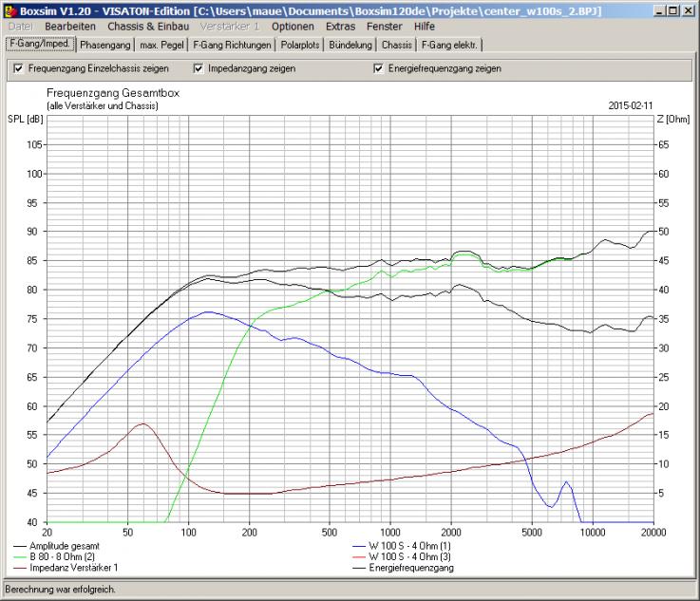Viewport: 700px width, 601px height.
Task: Switch to the Phasengang tab
Action: click(105, 45)
